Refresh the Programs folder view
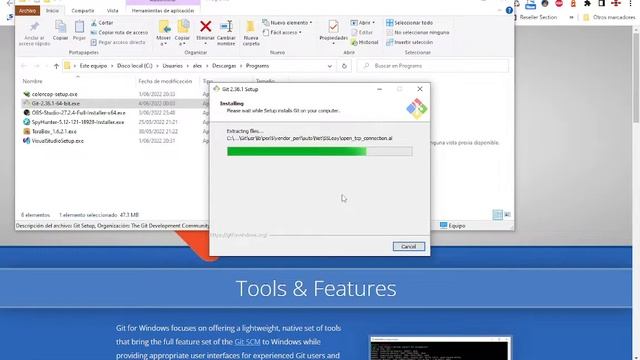Screen dimensions: 640x360 (344, 66)
